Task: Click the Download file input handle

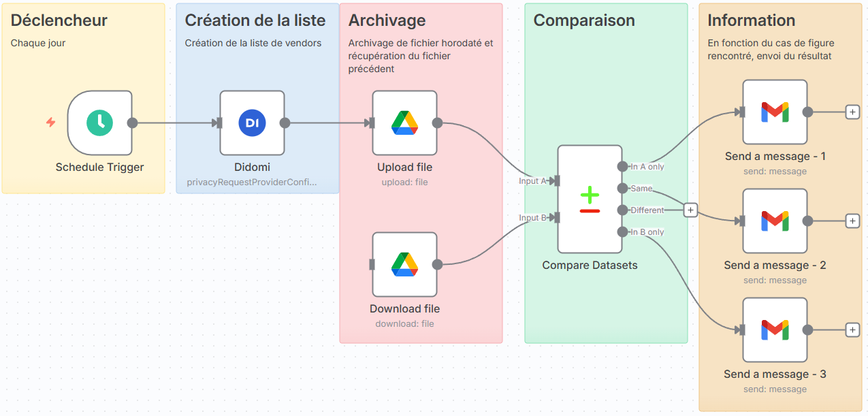Action: 372,265
